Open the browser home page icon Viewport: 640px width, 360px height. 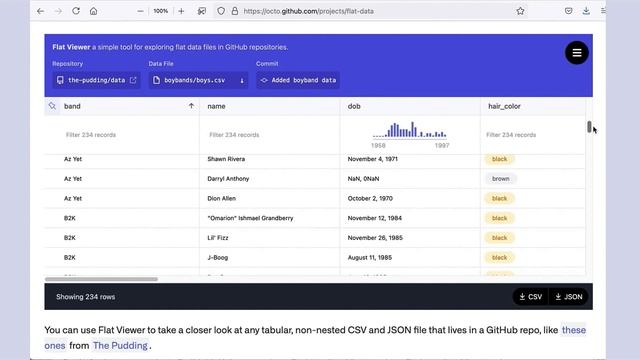[93, 11]
